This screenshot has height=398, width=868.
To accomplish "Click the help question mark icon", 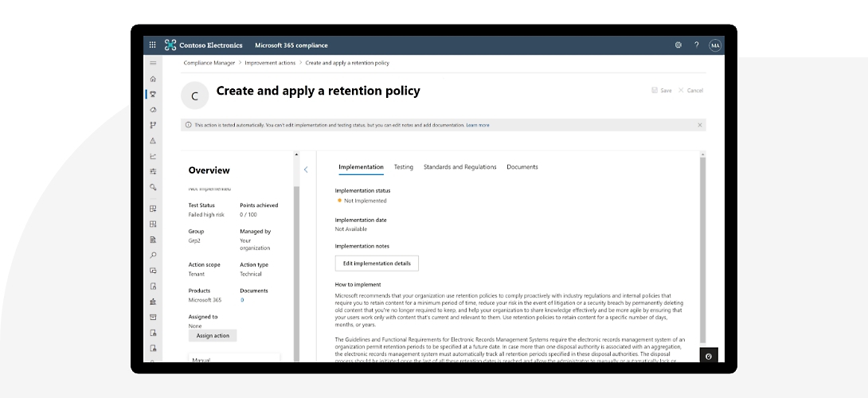I will [x=697, y=45].
